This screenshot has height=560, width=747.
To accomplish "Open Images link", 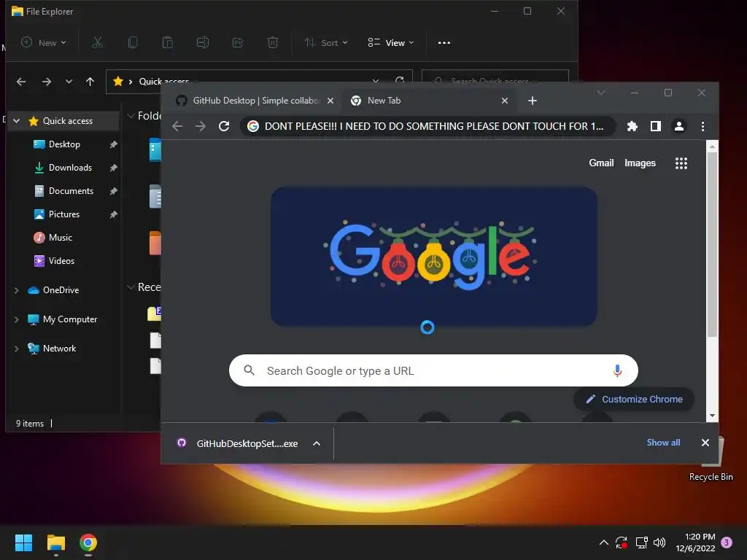I will coord(640,163).
